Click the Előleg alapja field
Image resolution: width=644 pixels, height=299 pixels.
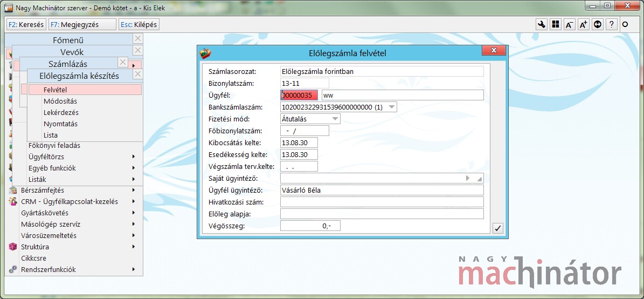click(382, 214)
